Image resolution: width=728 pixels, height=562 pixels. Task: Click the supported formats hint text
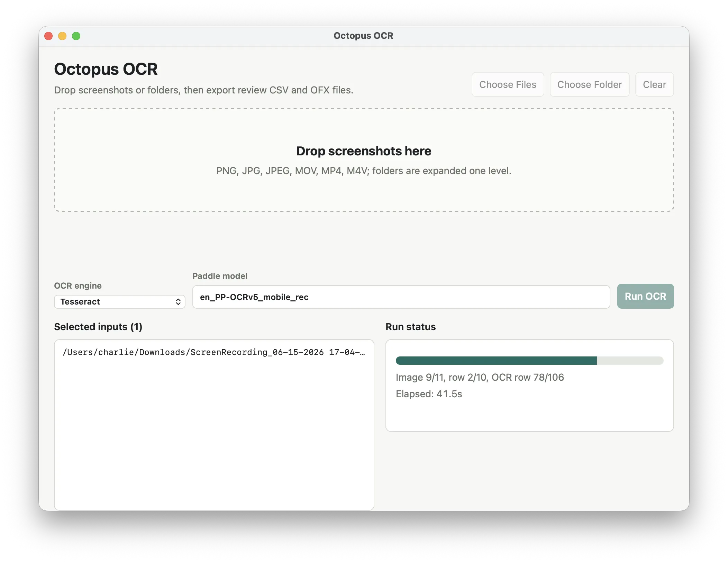364,171
